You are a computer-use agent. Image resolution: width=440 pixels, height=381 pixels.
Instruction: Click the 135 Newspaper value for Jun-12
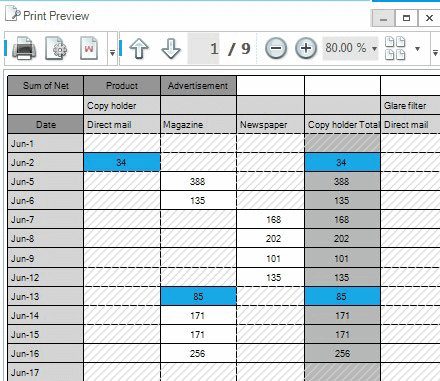click(270, 277)
